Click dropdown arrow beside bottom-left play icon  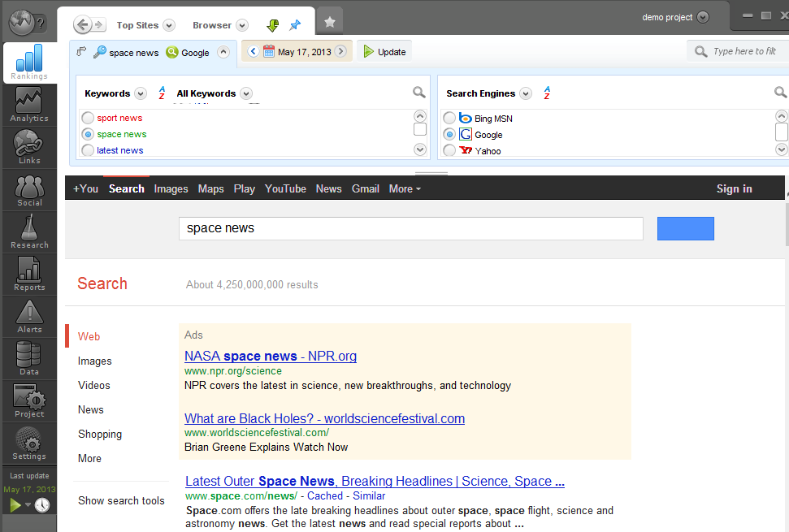(28, 505)
